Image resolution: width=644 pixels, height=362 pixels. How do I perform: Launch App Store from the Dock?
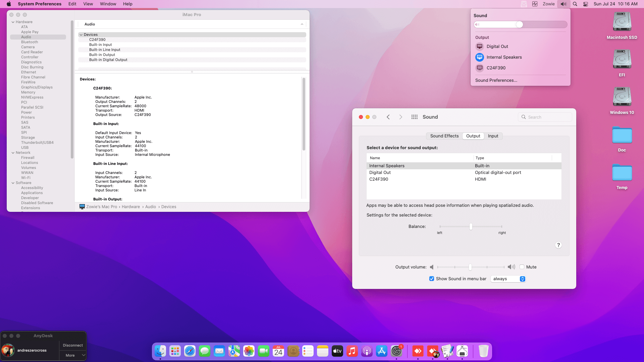(x=382, y=351)
